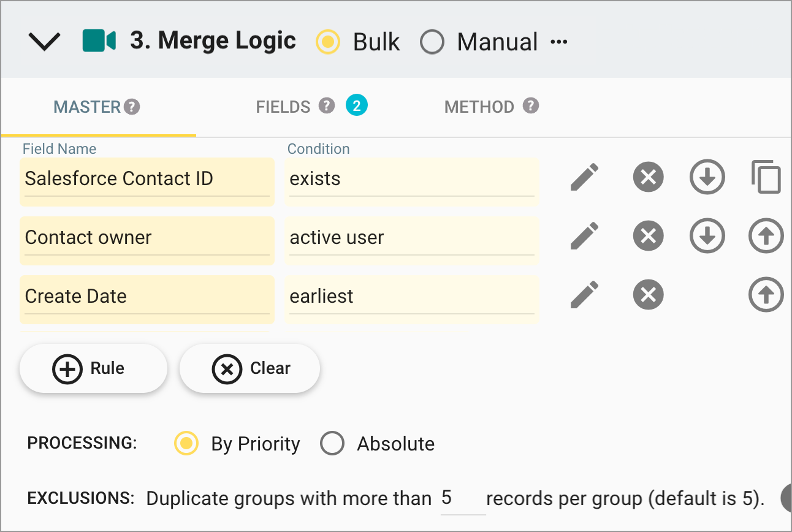Collapse the Merge Logic section
This screenshot has height=532, width=792.
coord(44,40)
